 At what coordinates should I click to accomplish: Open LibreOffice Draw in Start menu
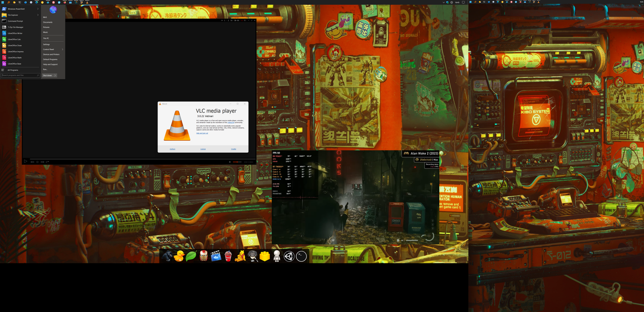pyautogui.click(x=20, y=45)
